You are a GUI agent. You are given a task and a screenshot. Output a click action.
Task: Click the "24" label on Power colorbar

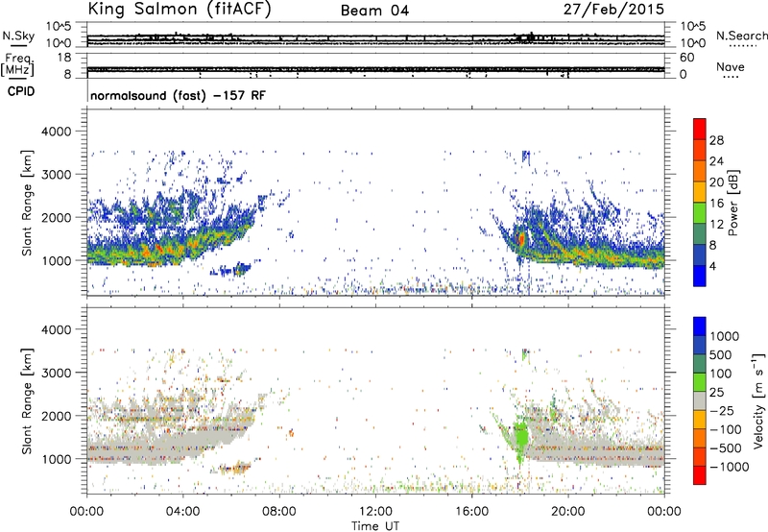(716, 161)
